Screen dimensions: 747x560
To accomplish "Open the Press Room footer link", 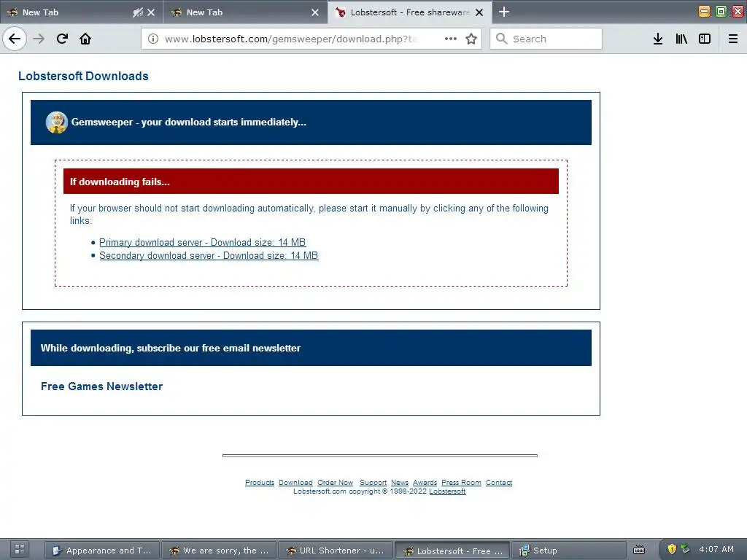I will (x=461, y=483).
